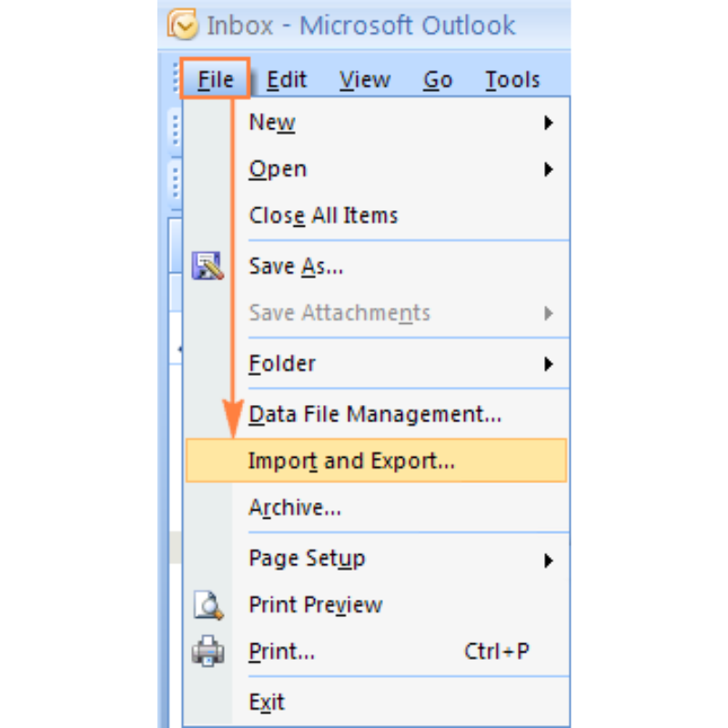Choose Folder from the File menu

coord(376,363)
